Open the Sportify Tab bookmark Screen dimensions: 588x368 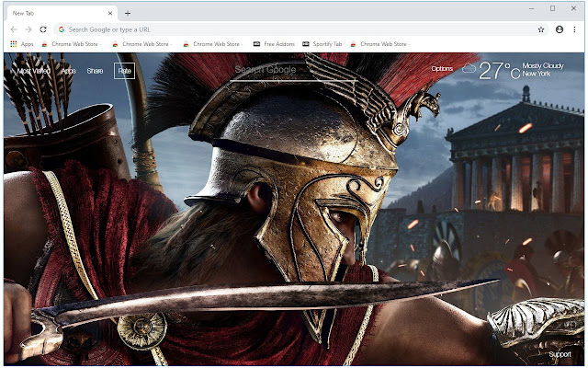tap(322, 44)
